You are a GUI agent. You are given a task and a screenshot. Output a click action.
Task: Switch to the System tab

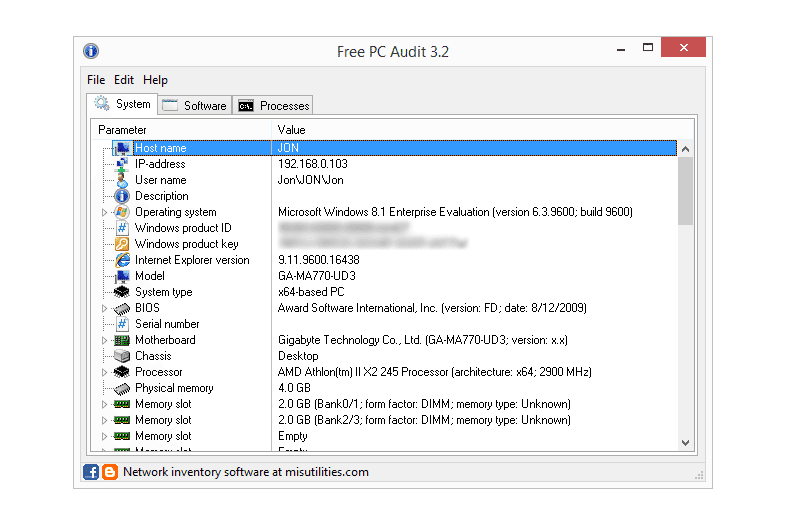point(122,104)
